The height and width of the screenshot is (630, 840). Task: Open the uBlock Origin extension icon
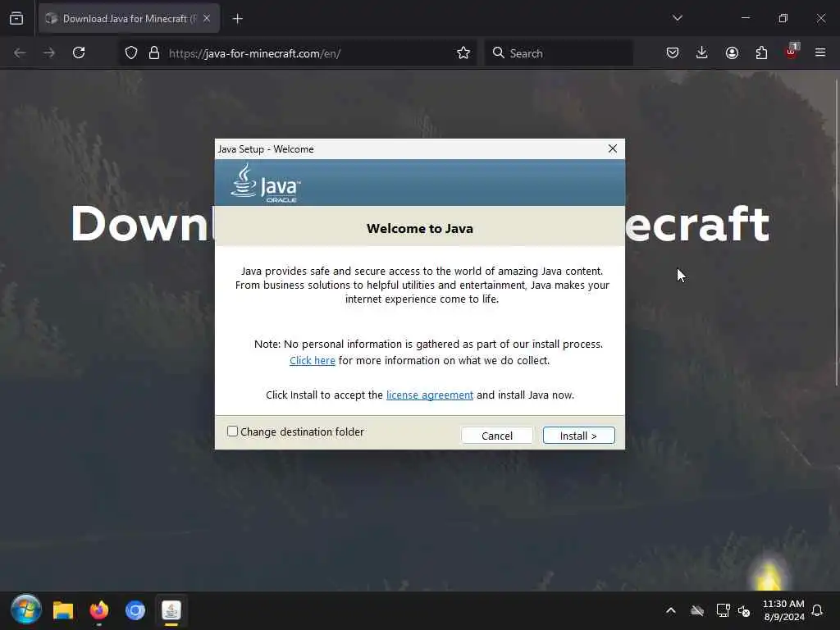791,52
